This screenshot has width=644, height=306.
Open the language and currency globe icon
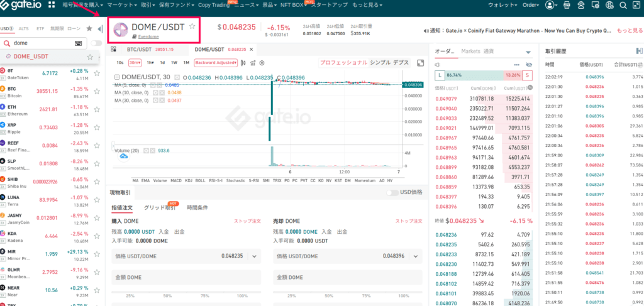[609, 5]
